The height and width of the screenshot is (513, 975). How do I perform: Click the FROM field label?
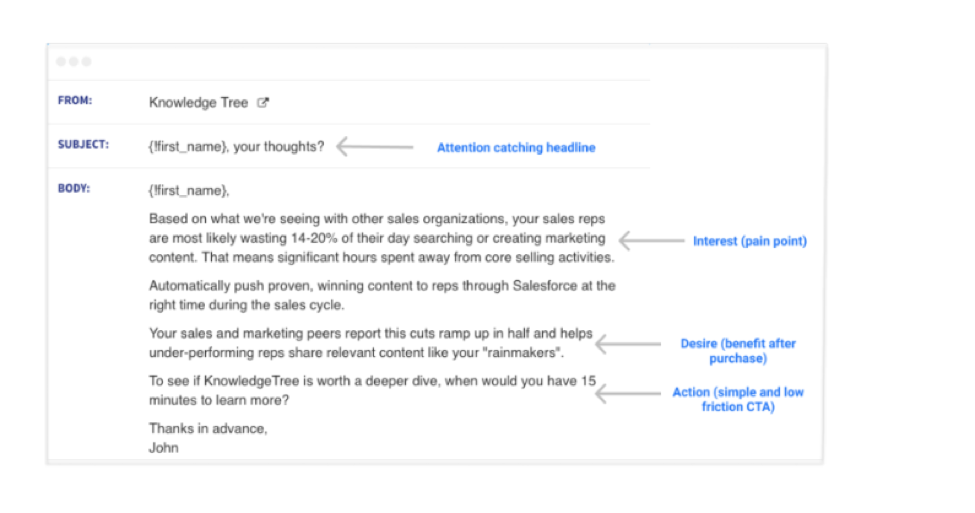pyautogui.click(x=74, y=101)
